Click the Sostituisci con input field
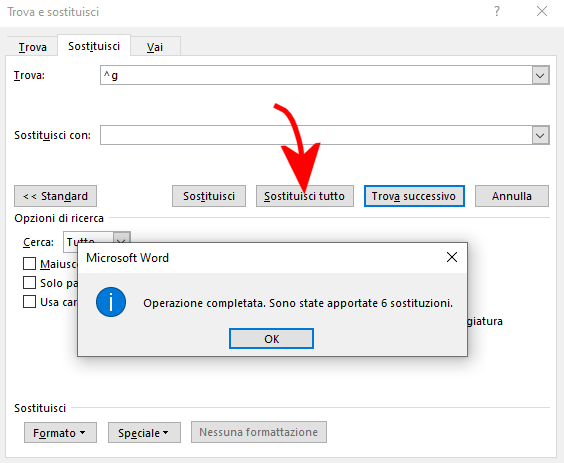Image resolution: width=564 pixels, height=463 pixels. click(x=316, y=135)
